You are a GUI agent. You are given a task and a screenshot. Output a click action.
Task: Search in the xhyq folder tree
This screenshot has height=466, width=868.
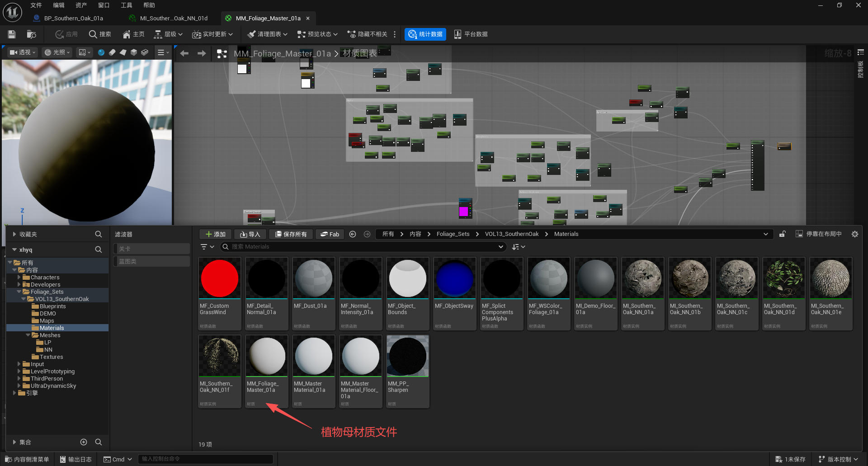98,249
